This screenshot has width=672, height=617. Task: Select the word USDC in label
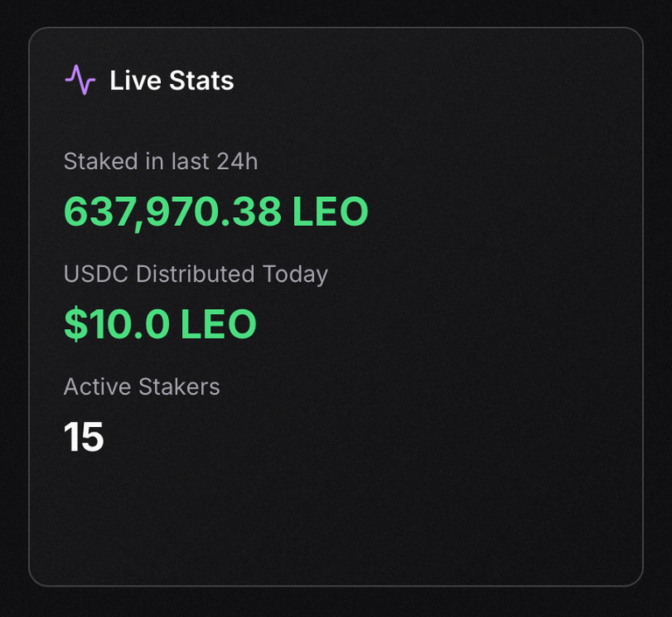pos(96,274)
